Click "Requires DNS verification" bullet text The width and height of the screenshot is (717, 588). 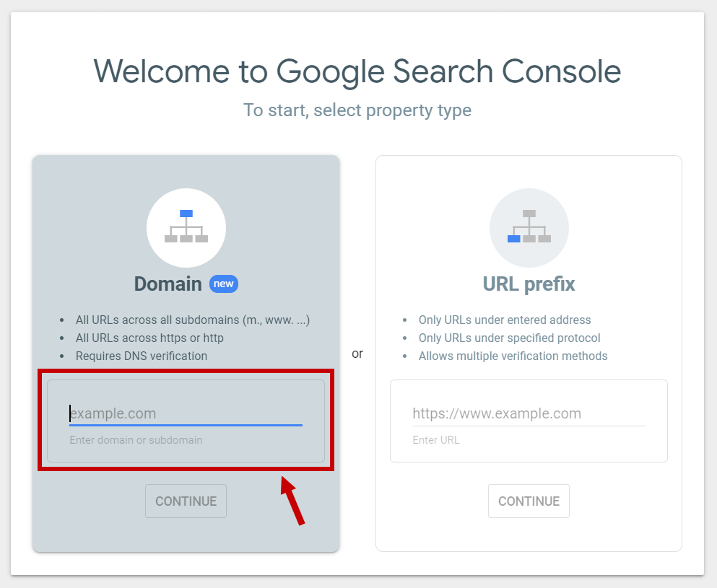[x=142, y=356]
